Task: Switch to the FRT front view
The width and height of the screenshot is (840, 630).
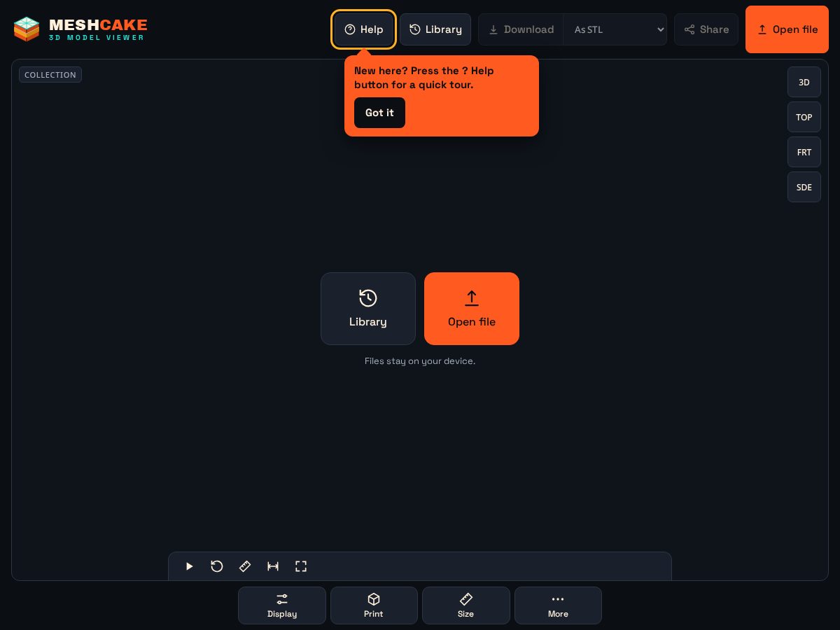Action: coord(804,152)
